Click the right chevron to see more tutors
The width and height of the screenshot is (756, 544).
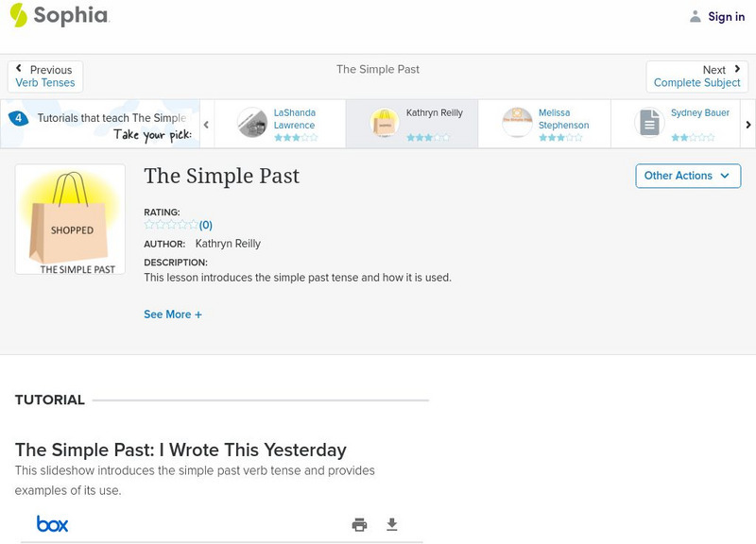[747, 123]
